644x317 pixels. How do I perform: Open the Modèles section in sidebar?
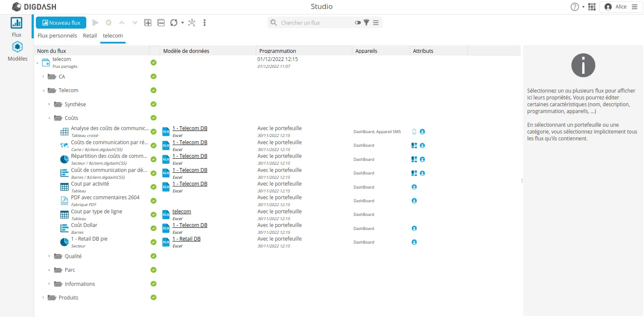tap(17, 51)
